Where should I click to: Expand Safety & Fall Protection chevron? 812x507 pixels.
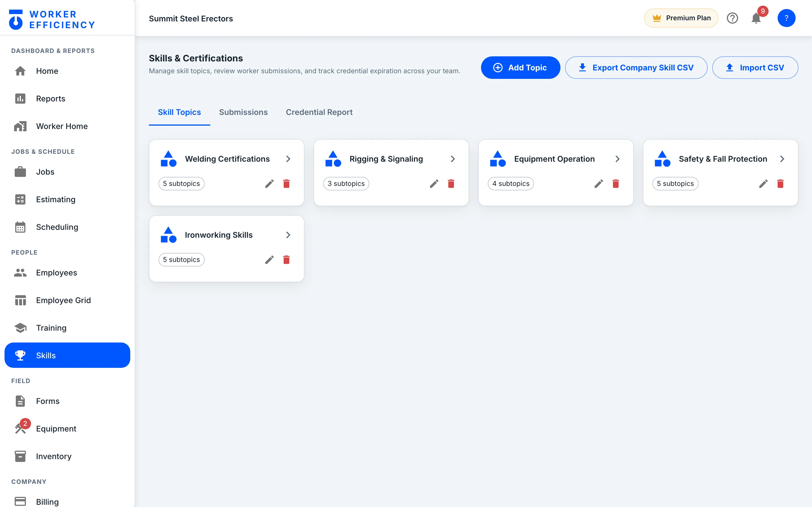click(782, 159)
